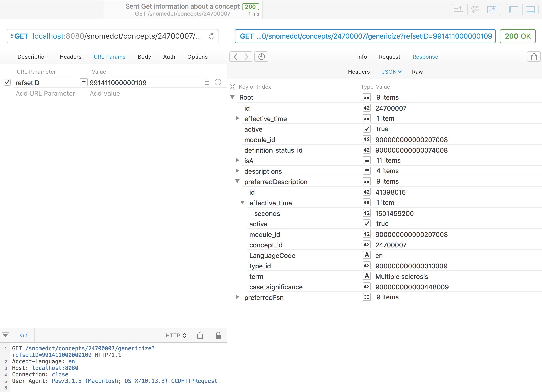This screenshot has height=392, width=542.
Task: Click the request history clock icon
Action: (261, 57)
